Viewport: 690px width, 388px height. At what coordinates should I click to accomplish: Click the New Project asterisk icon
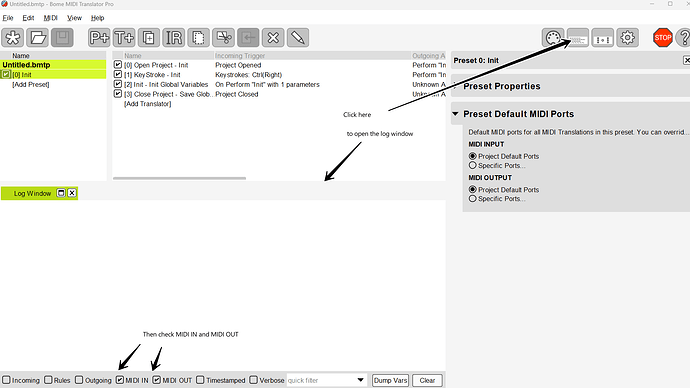(x=13, y=38)
